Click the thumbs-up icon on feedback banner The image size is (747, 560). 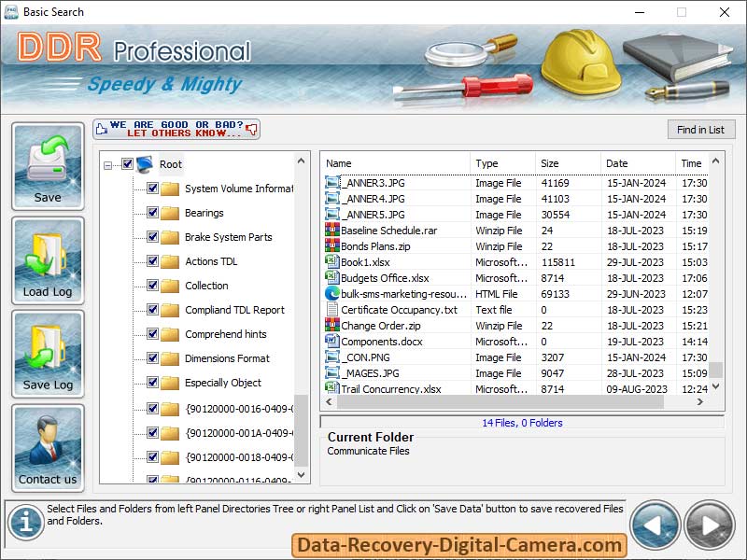[x=101, y=129]
